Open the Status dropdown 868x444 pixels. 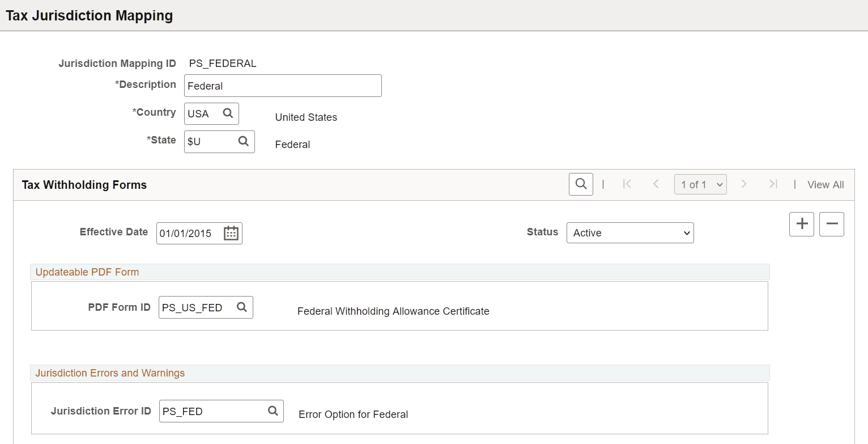630,233
